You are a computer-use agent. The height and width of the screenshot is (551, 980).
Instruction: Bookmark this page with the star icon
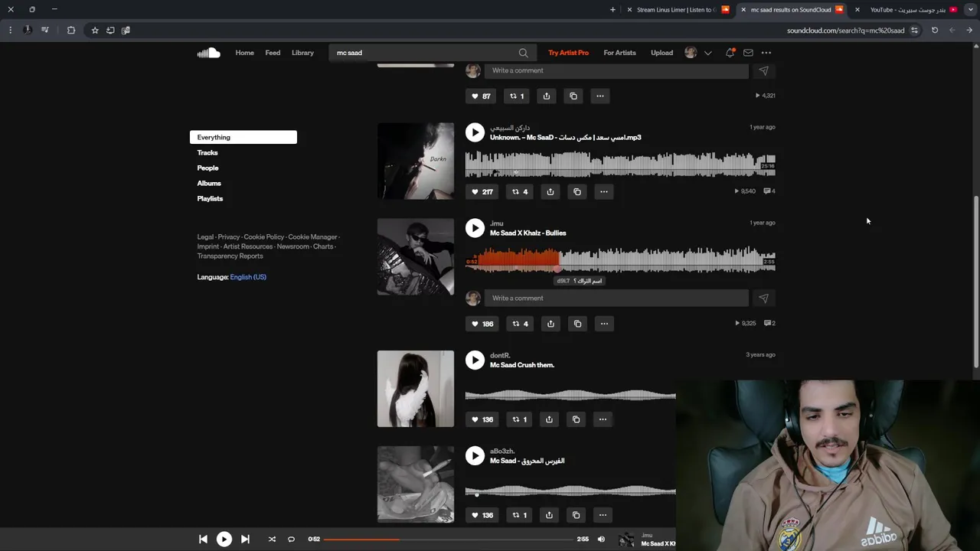point(95,30)
